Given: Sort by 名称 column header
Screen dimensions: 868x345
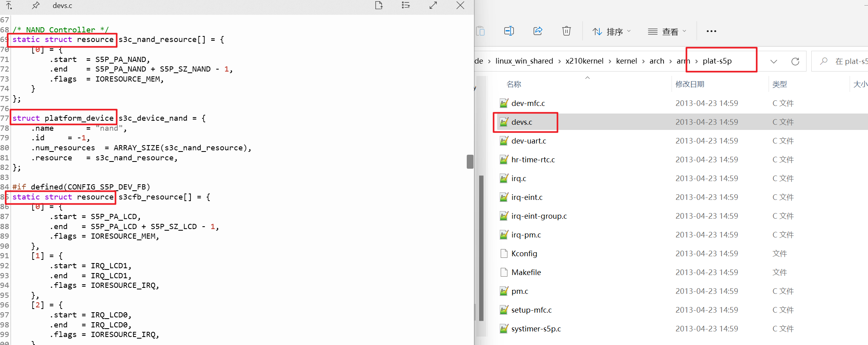Looking at the screenshot, I should coord(514,84).
